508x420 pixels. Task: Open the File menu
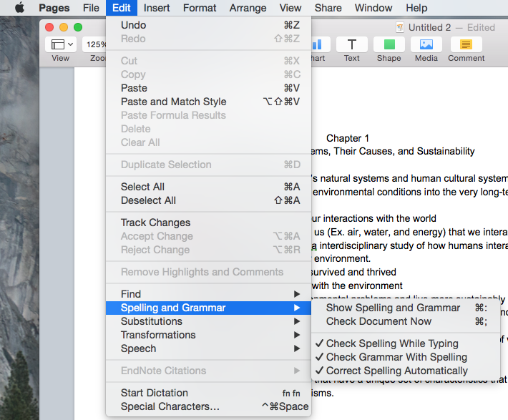coord(91,8)
